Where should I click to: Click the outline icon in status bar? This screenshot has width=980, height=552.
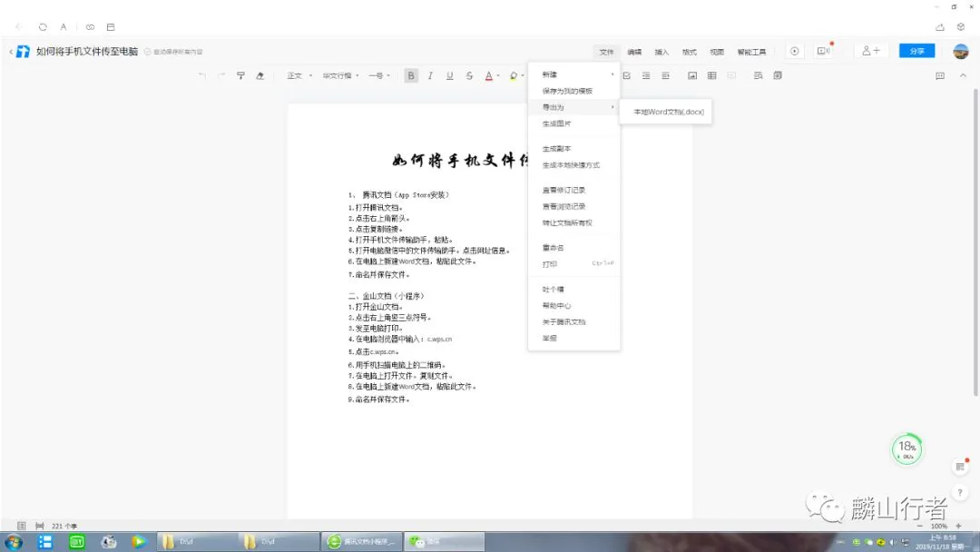[21, 526]
